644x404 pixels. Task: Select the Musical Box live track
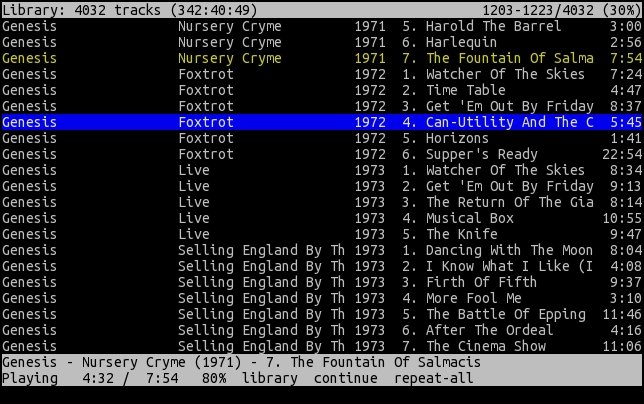click(322, 218)
